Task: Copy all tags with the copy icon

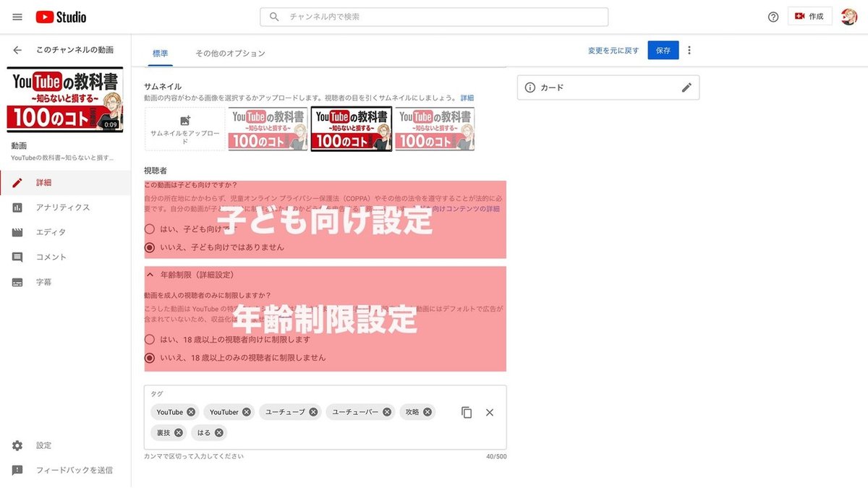Action: 467,412
